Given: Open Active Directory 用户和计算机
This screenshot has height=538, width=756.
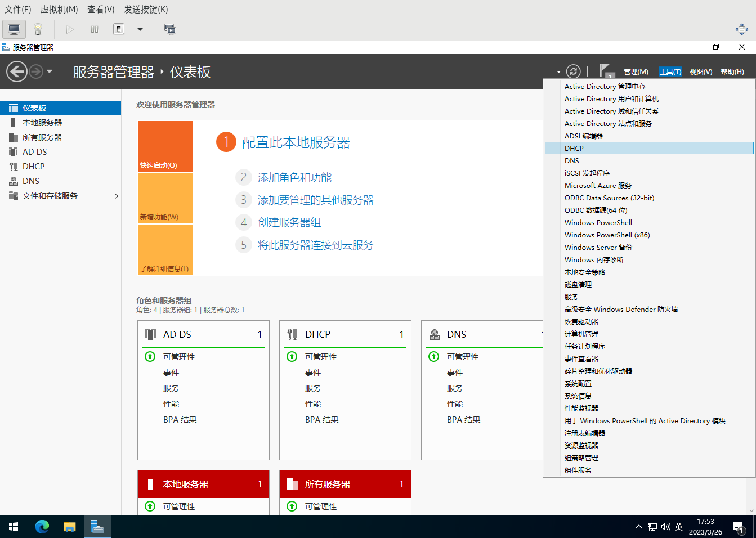Looking at the screenshot, I should coord(649,99).
